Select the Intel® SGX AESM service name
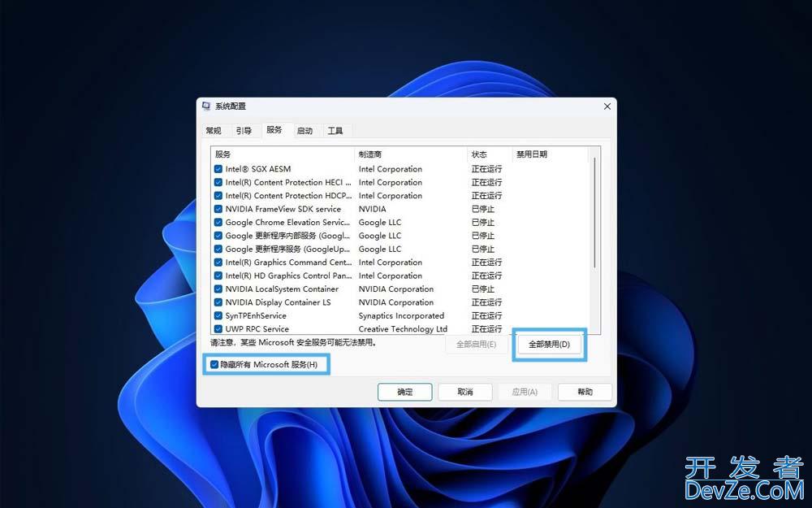 258,169
